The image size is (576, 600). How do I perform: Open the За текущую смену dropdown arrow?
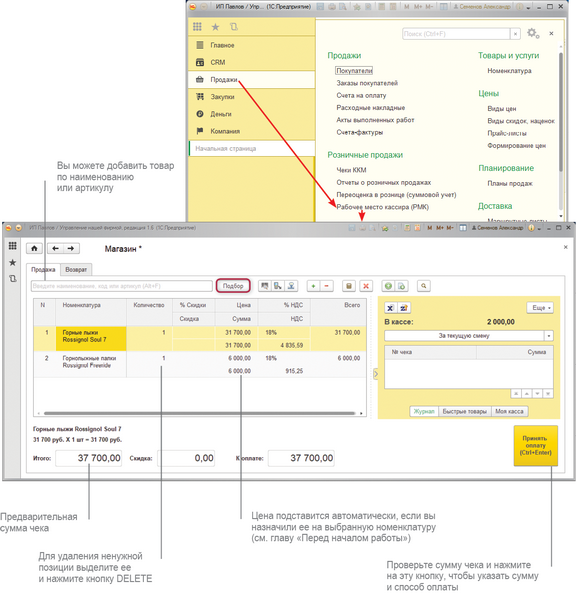tap(549, 336)
